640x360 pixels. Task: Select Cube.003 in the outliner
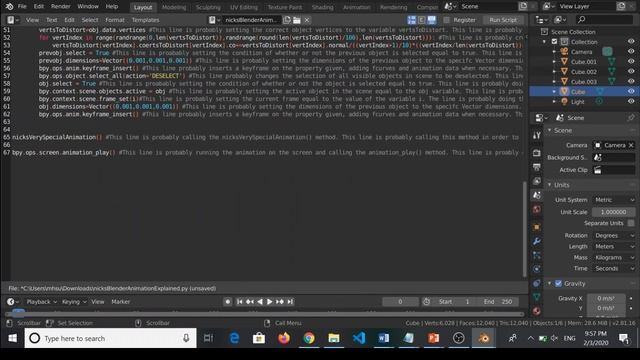point(584,82)
